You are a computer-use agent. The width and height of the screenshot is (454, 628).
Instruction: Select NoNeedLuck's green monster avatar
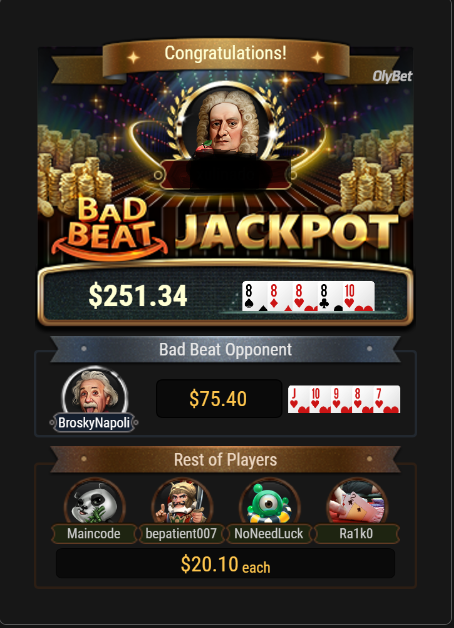click(x=269, y=501)
